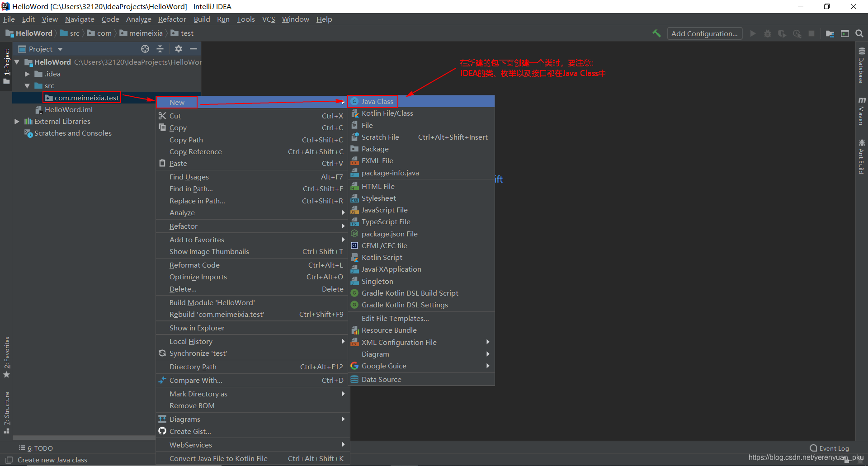The image size is (868, 466).
Task: Click src breadcrumb in navigation bar
Action: [70, 33]
